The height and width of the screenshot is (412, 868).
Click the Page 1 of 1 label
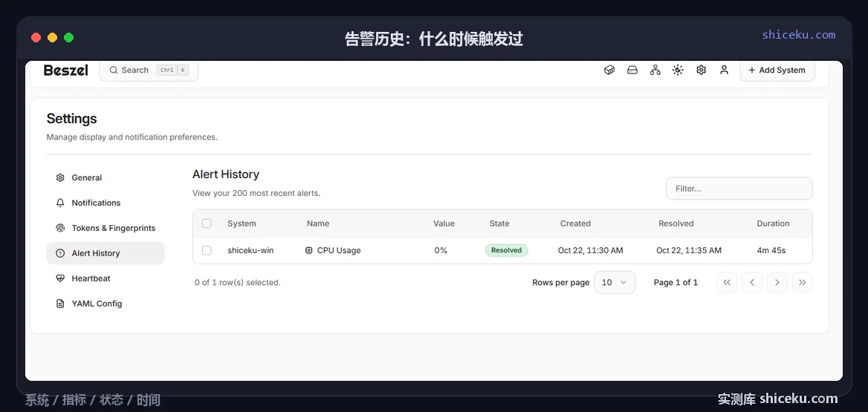pyautogui.click(x=676, y=283)
